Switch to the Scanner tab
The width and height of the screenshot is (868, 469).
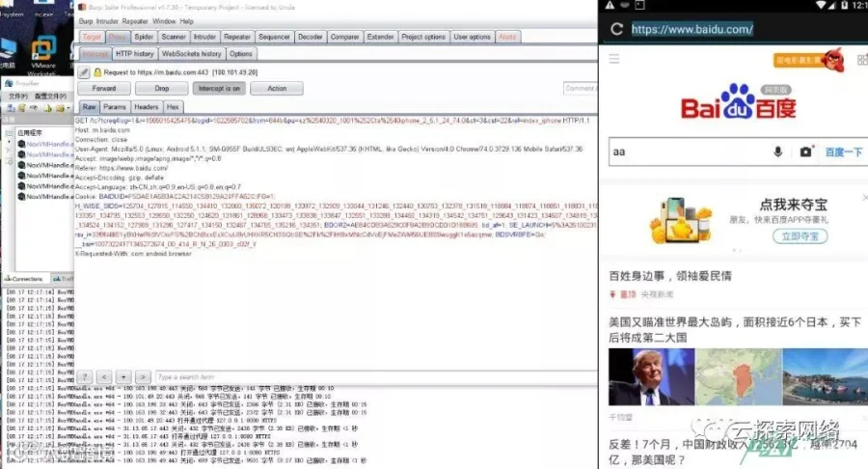[x=174, y=37]
